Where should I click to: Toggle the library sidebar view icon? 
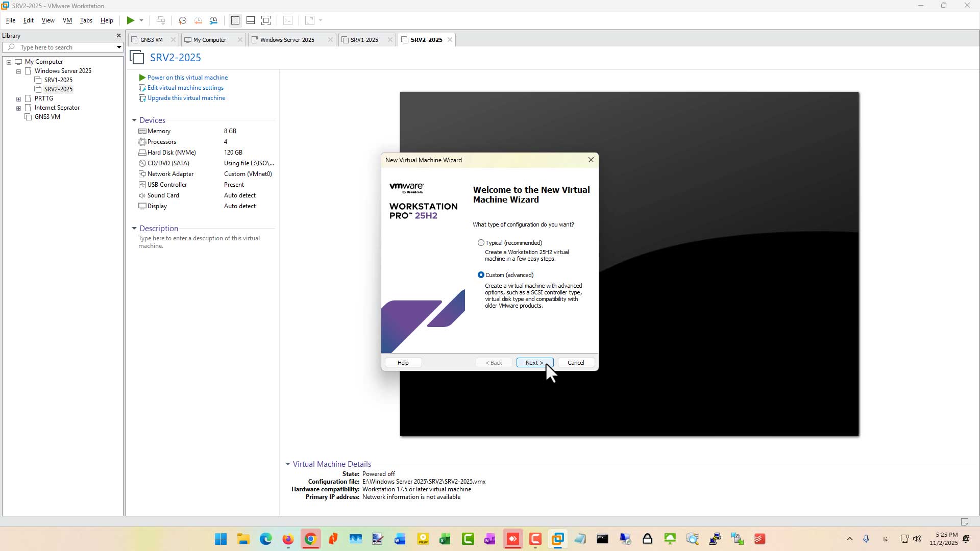(x=235, y=20)
